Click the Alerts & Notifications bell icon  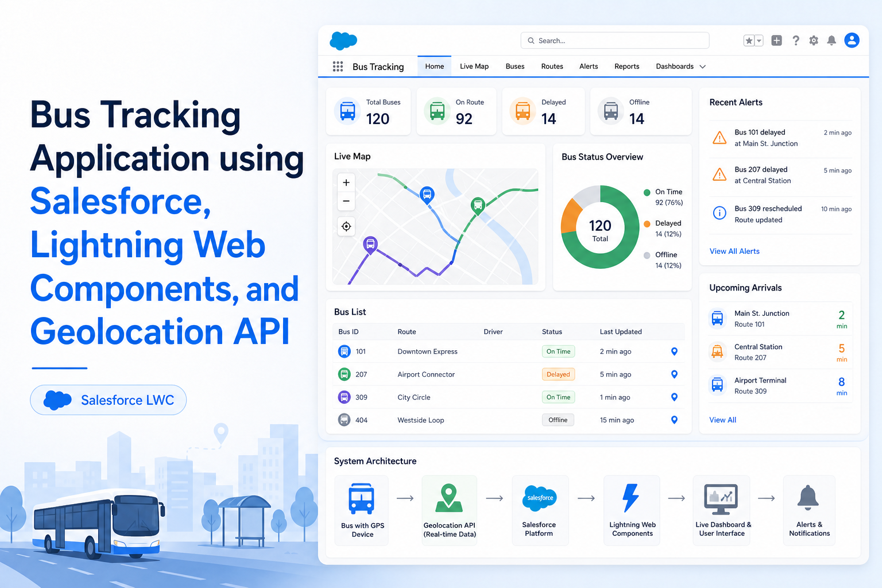point(808,497)
